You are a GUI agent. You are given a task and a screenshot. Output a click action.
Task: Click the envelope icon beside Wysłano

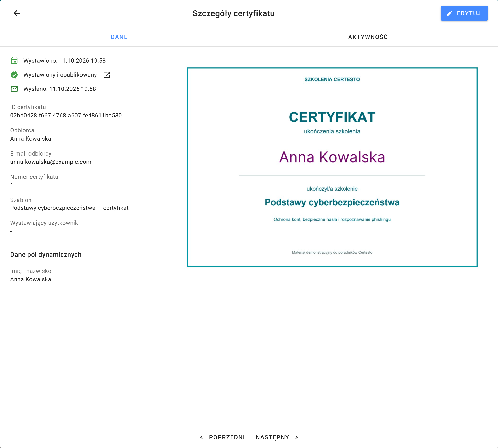coord(14,89)
